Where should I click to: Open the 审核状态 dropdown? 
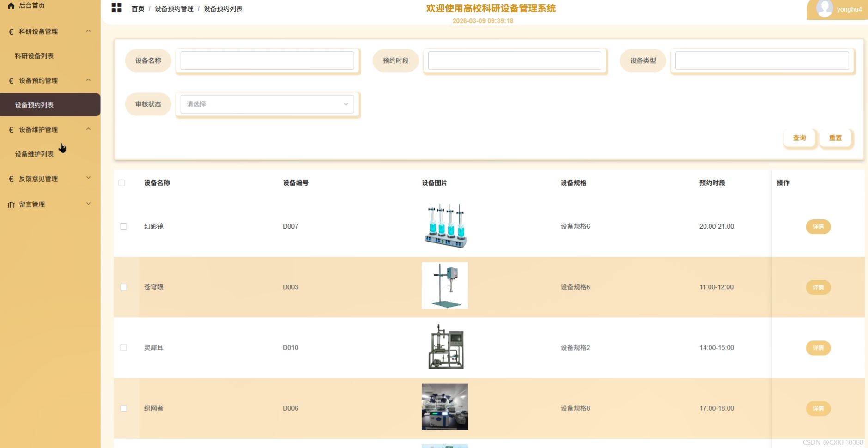click(x=267, y=104)
